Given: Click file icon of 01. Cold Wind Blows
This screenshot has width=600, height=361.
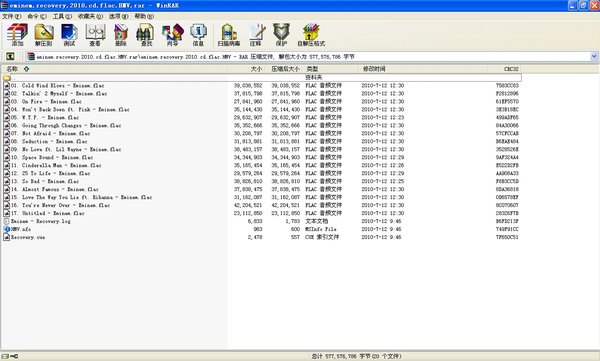Looking at the screenshot, I should click(7, 85).
